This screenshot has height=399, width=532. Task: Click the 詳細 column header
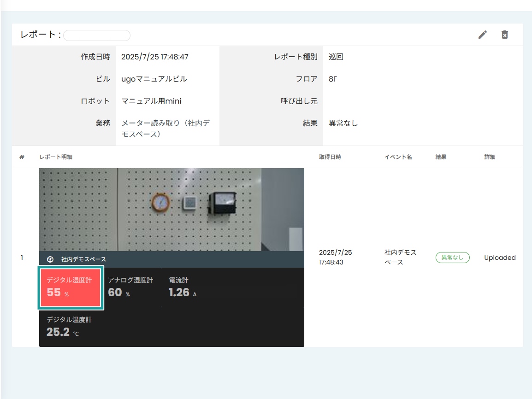490,157
